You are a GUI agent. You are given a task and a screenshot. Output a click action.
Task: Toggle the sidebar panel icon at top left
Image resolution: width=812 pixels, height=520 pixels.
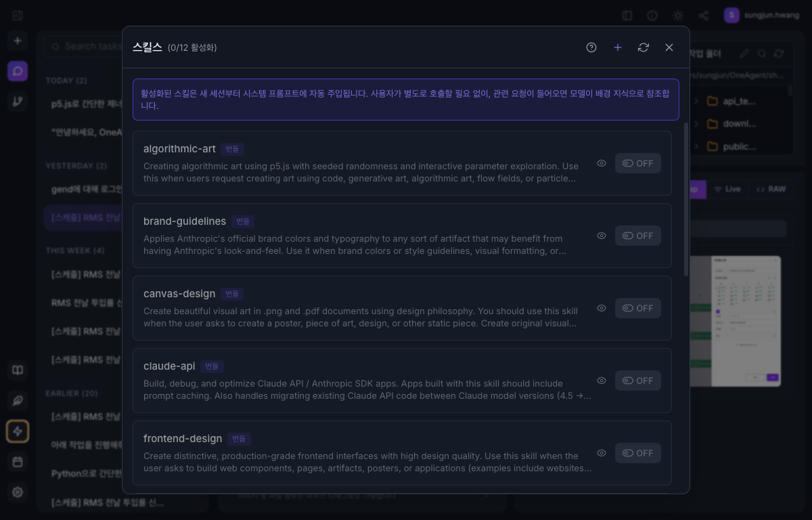point(18,15)
